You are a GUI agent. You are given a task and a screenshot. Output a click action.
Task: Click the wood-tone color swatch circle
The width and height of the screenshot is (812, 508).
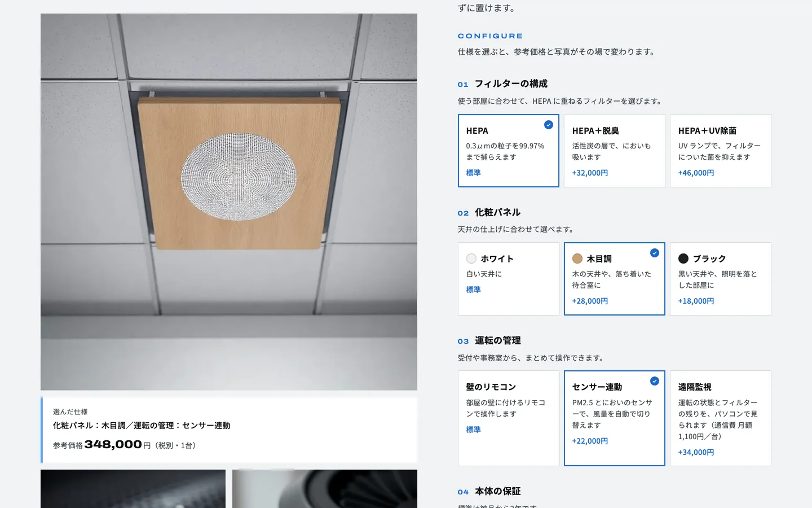(x=577, y=259)
